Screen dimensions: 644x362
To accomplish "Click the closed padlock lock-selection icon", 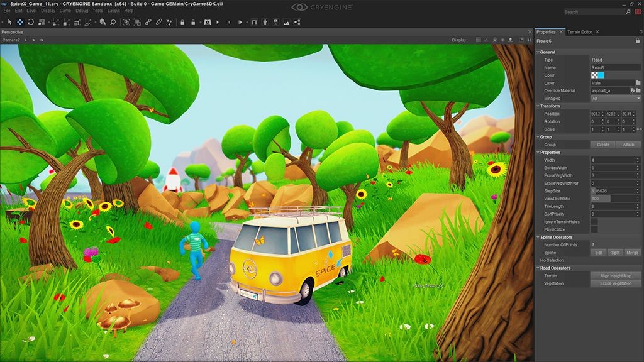I will point(182,22).
